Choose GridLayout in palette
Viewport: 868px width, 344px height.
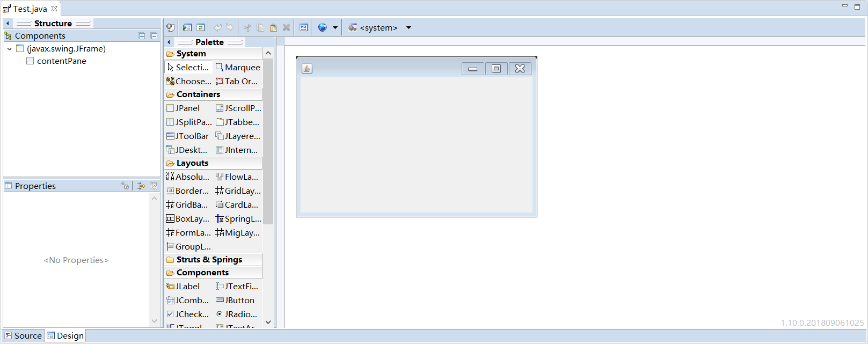pos(238,191)
